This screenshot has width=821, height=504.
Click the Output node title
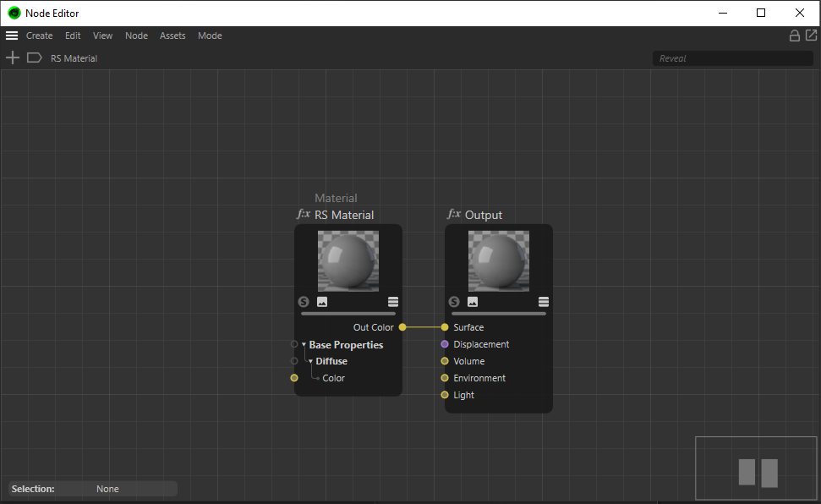point(484,215)
